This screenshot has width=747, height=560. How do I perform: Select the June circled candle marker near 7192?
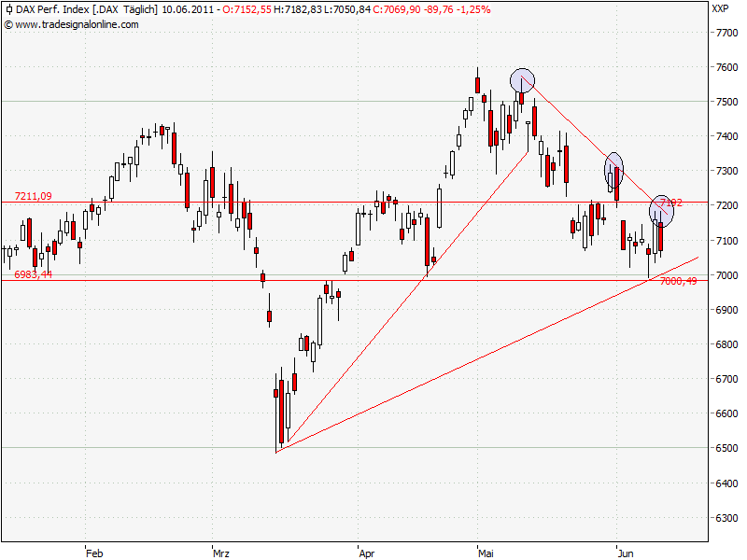pos(662,212)
